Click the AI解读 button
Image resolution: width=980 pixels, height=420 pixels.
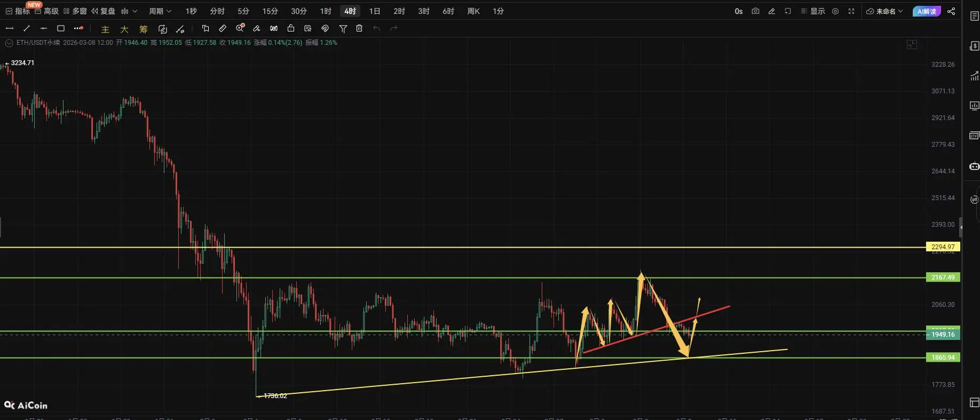coord(927,11)
